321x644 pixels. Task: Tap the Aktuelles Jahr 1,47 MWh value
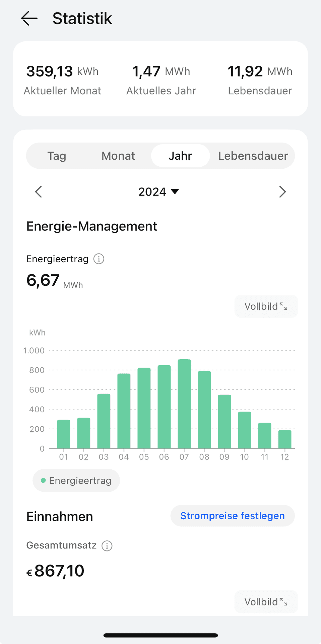[x=161, y=71]
